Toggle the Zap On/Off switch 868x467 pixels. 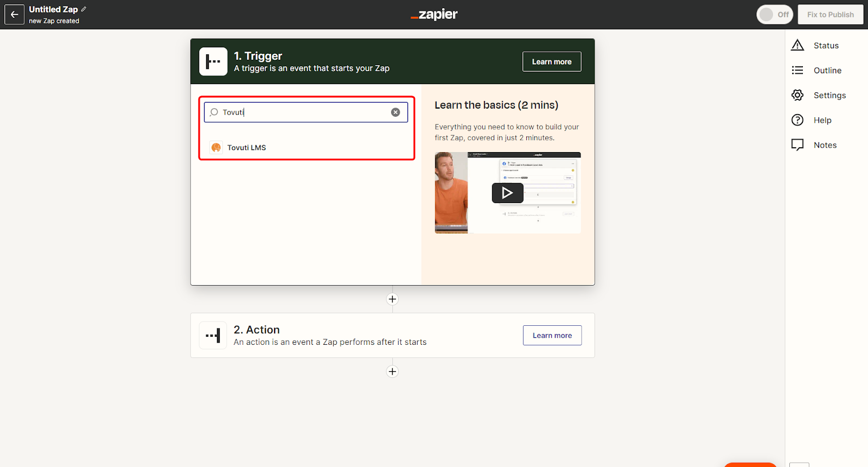coord(775,15)
